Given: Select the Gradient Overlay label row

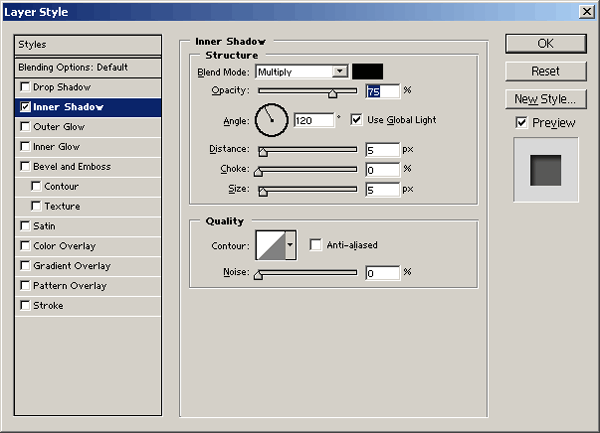Looking at the screenshot, I should [x=88, y=266].
